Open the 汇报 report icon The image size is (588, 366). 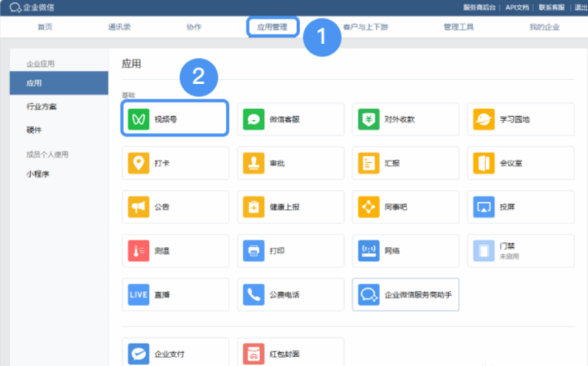369,163
